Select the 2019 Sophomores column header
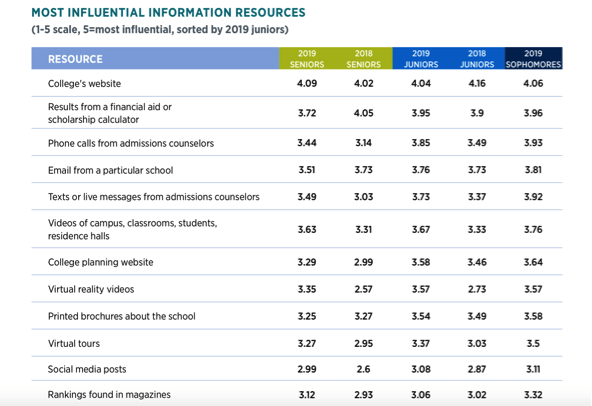This screenshot has width=592, height=406. pos(533,59)
